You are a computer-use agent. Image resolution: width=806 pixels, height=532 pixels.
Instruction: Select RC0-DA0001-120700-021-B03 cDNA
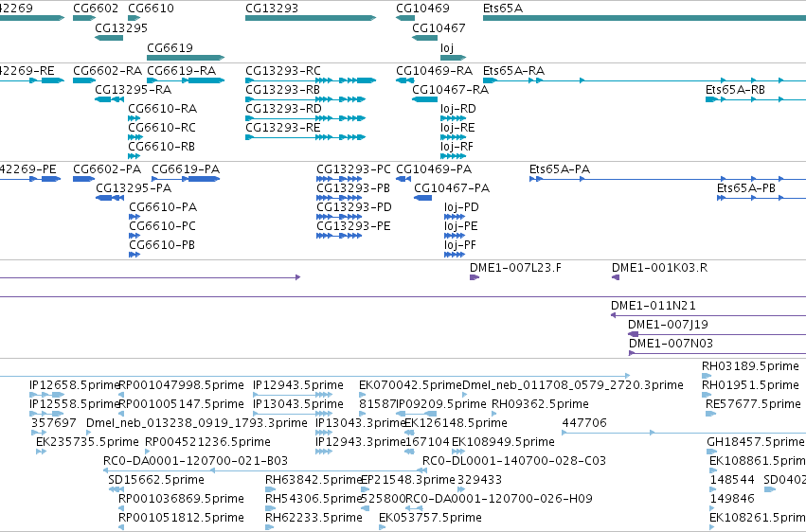click(265, 470)
